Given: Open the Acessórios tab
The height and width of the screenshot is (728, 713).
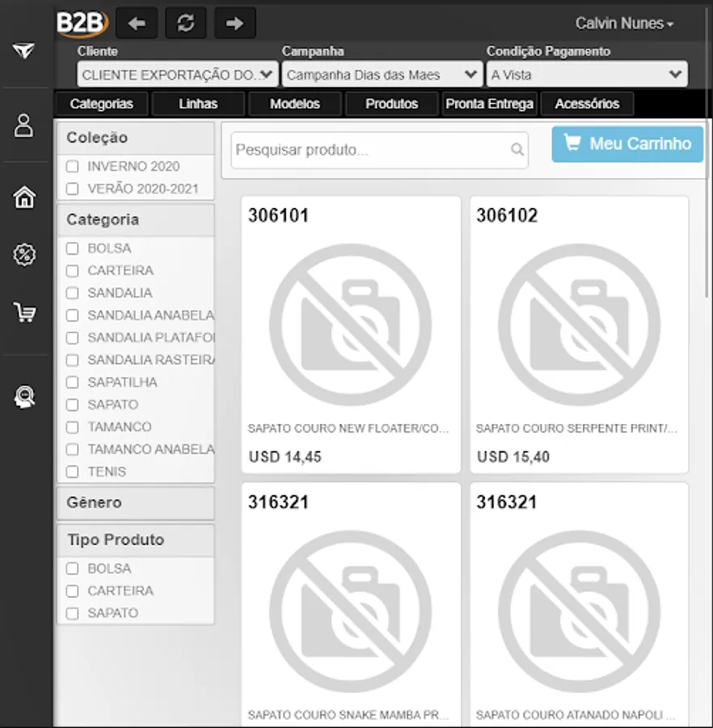Looking at the screenshot, I should (587, 104).
